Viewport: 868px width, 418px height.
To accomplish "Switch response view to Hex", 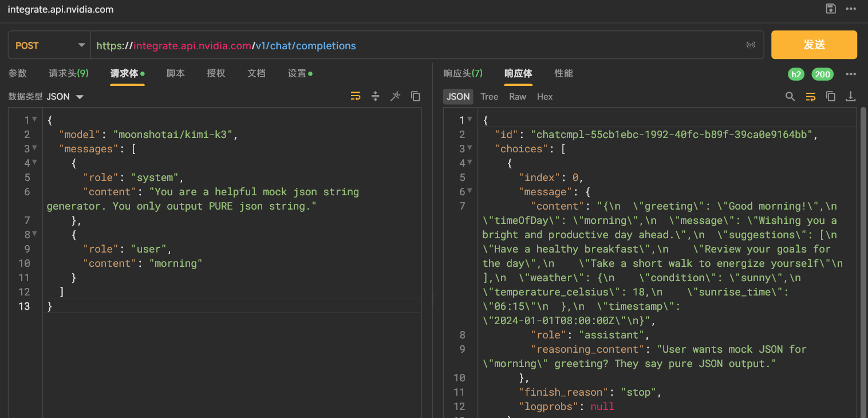I will (545, 97).
